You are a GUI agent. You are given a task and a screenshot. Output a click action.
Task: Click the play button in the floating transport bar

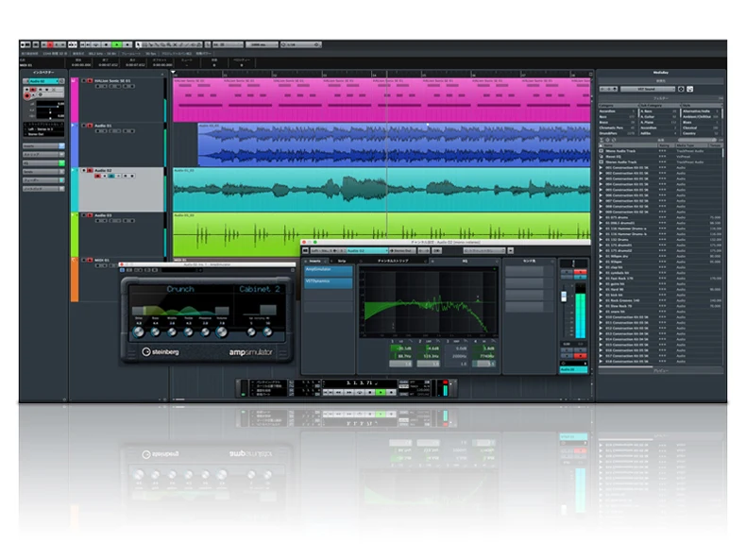click(x=381, y=393)
